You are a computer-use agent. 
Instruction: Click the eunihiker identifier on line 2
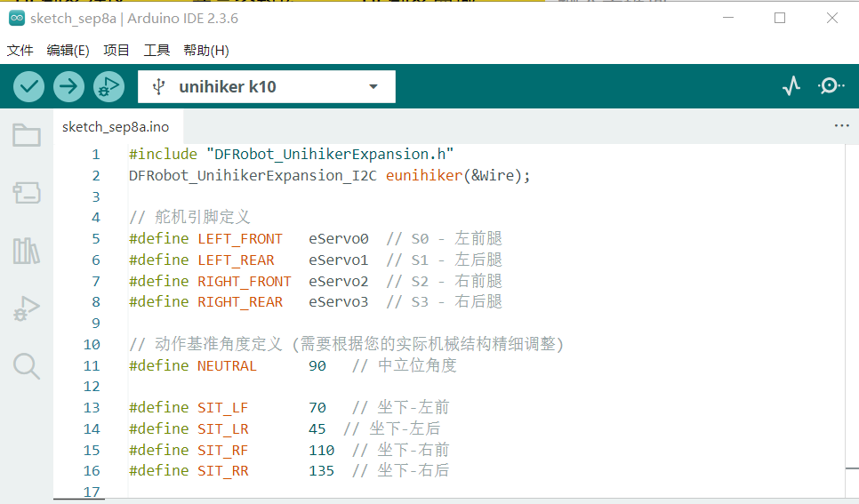tap(424, 176)
